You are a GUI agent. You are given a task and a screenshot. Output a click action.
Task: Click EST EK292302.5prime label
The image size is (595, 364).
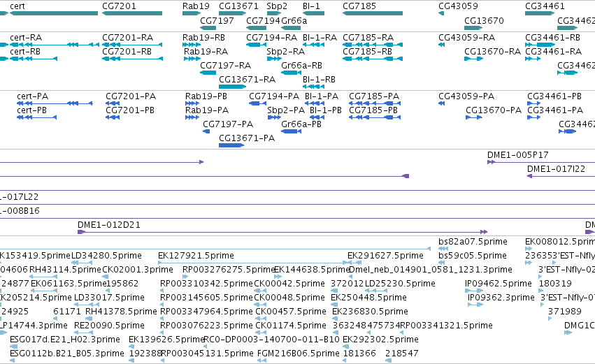(380, 340)
